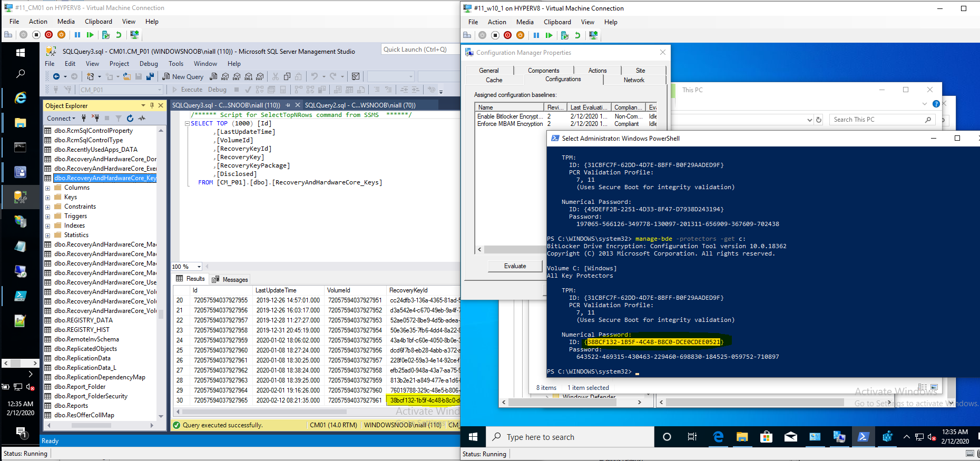Open Clipboard menu in #11_w10_1 VM window
Screen dimensions: 980x461
(557, 22)
